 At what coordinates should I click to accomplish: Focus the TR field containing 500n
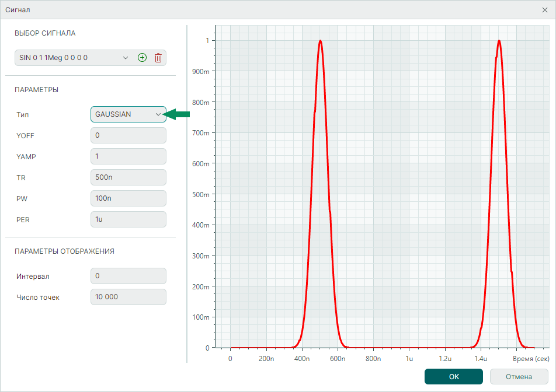(128, 177)
